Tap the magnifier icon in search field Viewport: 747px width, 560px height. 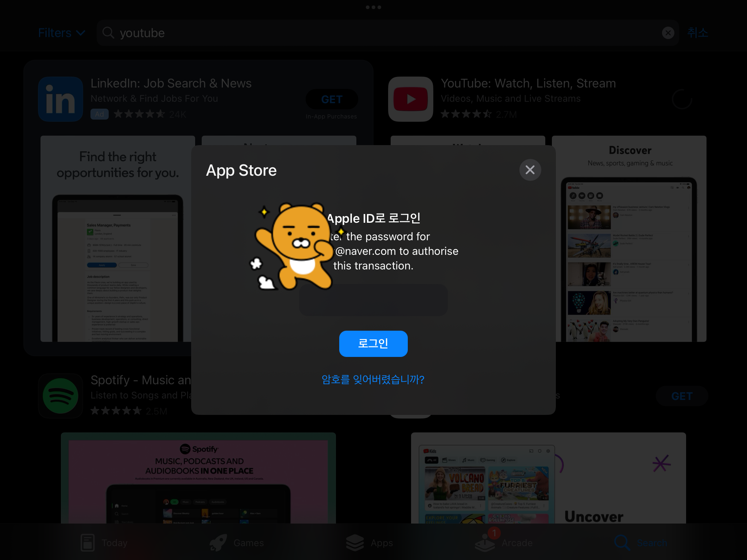tap(108, 32)
